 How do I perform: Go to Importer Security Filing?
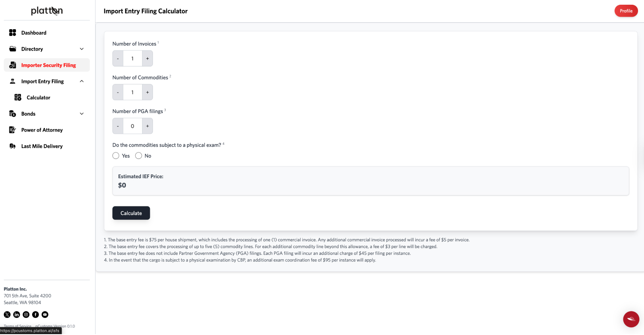pyautogui.click(x=48, y=65)
